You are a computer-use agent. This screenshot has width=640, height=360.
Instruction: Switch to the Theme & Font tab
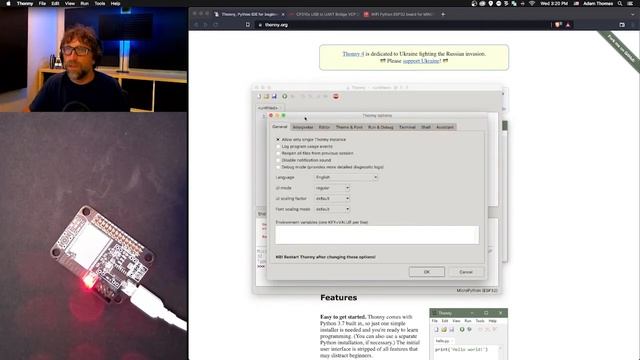[x=349, y=127]
